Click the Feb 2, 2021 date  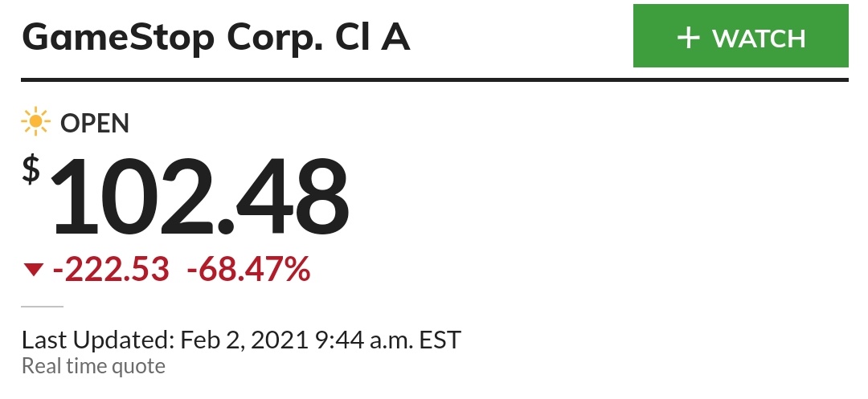(x=244, y=340)
